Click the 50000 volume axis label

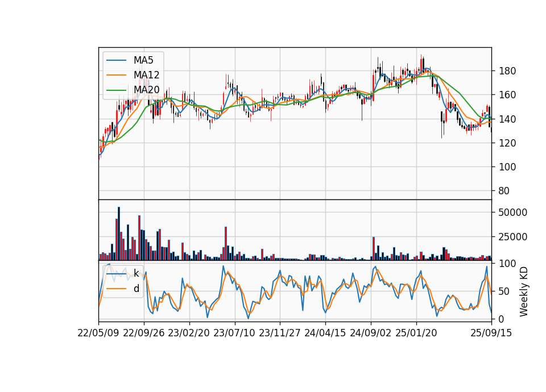[512, 212]
